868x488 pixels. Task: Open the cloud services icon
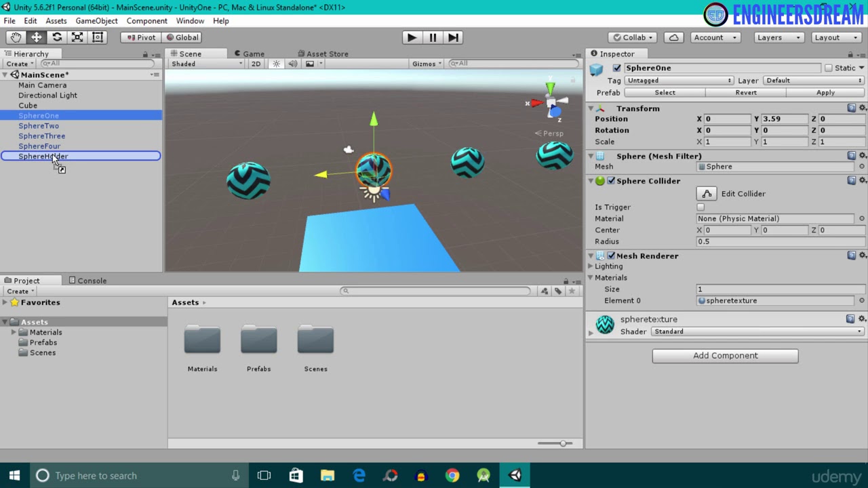coord(673,37)
